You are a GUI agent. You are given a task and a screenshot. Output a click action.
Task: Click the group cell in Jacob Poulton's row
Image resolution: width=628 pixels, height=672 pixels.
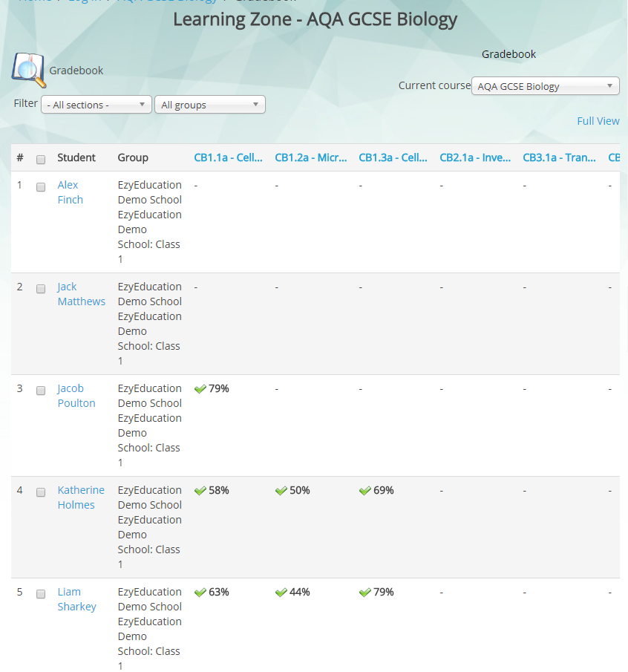coord(149,425)
